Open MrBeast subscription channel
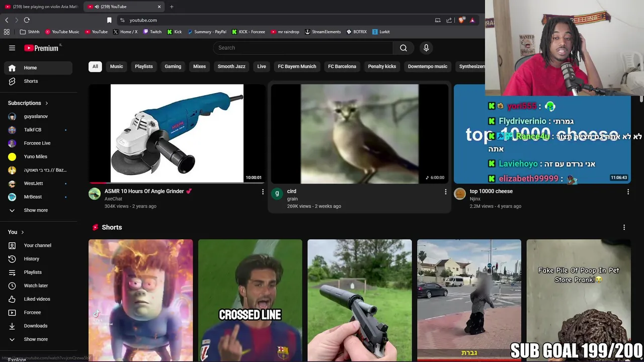644x362 pixels. point(38,197)
